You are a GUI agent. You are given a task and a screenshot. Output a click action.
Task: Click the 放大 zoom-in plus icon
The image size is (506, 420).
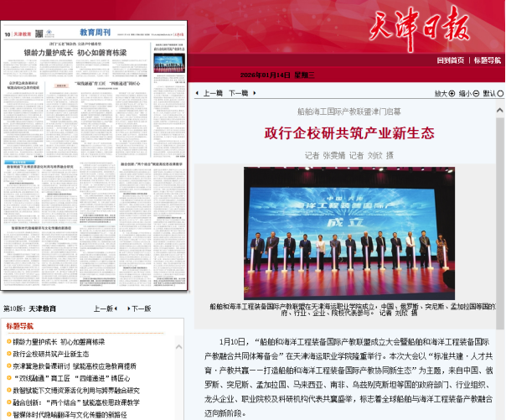click(454, 94)
